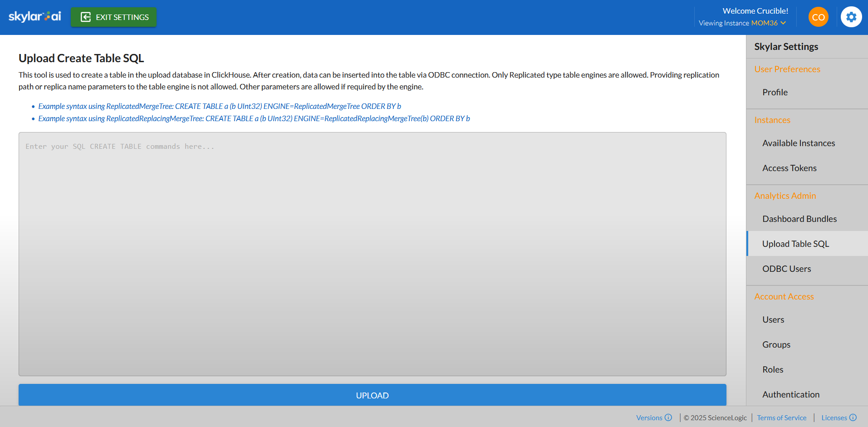The width and height of the screenshot is (868, 427).
Task: Navigate to the Groups settings page
Action: click(x=776, y=344)
